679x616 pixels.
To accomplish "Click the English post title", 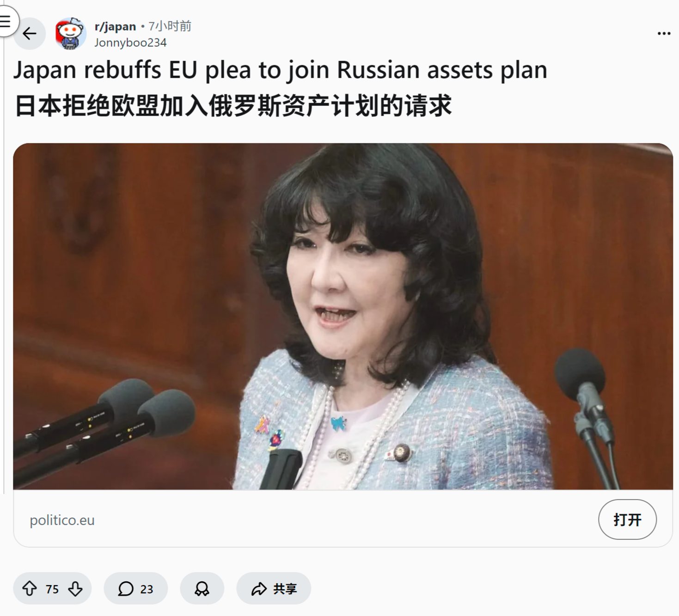I will 280,70.
